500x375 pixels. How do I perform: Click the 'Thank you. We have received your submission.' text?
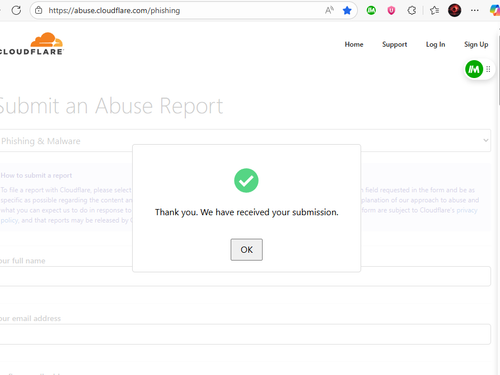tap(247, 212)
